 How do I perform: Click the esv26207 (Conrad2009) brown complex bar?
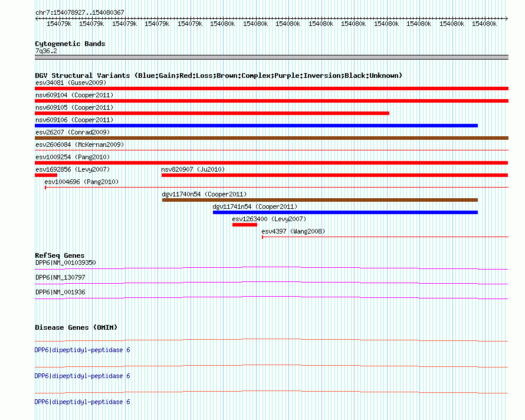click(x=271, y=138)
